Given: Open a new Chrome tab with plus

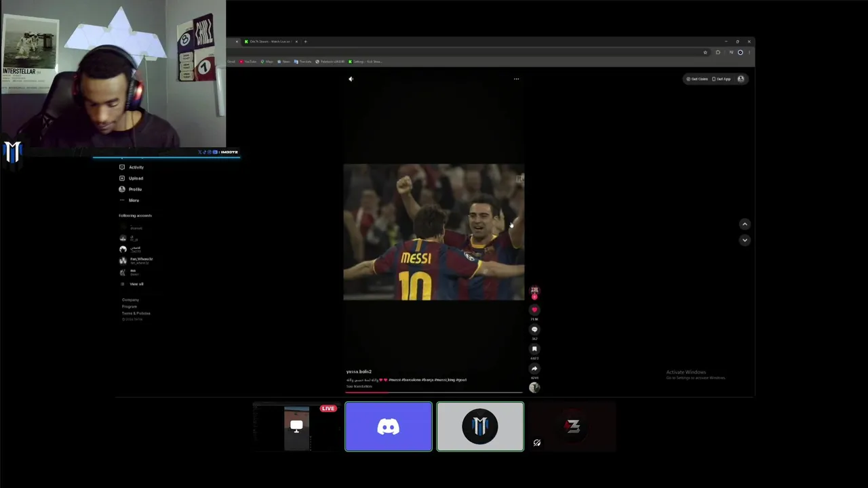Looking at the screenshot, I should point(305,41).
